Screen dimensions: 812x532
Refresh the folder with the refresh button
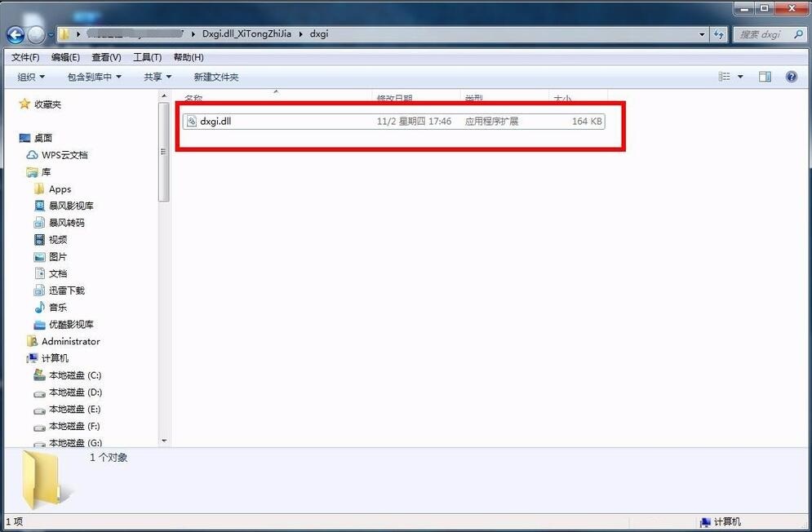coord(718,34)
